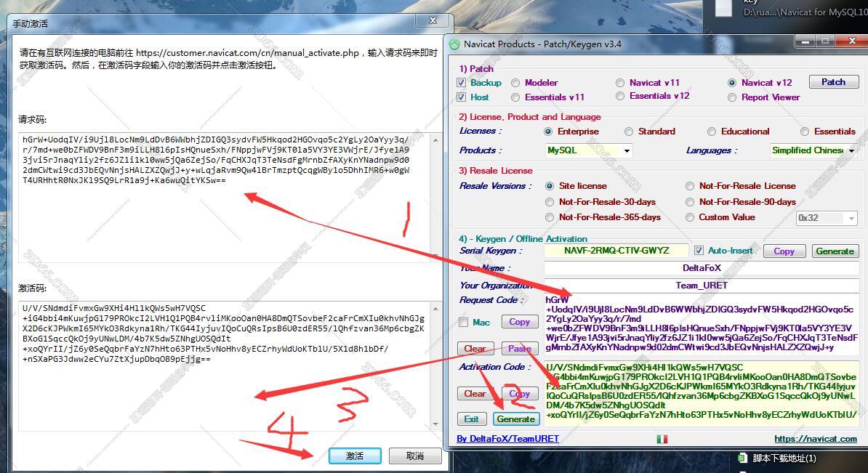This screenshot has height=473, width=868.
Task: Click the 请求码 box scrollbar up arrow
Action: click(x=436, y=140)
